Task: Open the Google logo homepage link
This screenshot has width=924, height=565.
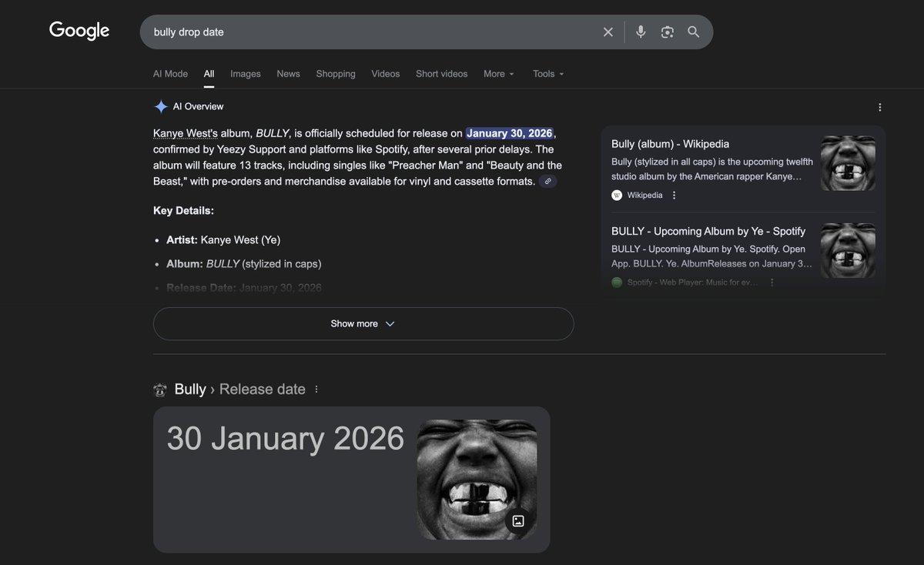Action: coord(79,31)
